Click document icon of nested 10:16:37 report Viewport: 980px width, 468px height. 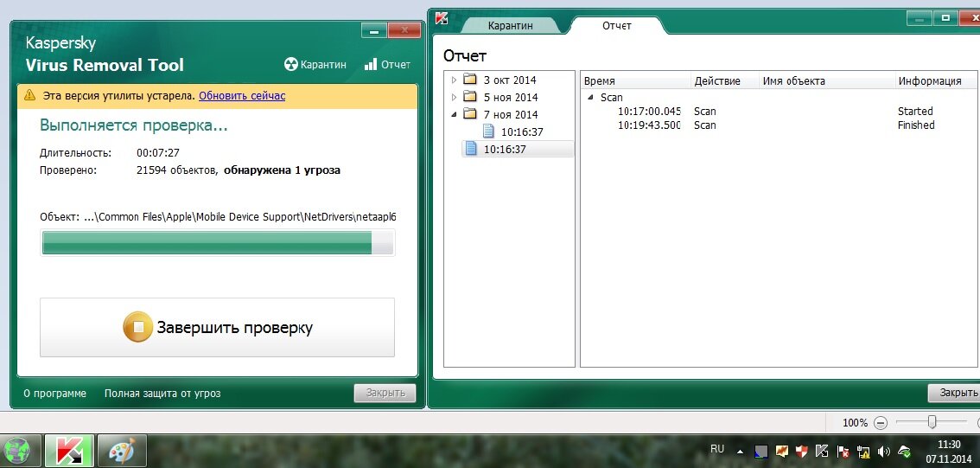click(489, 131)
